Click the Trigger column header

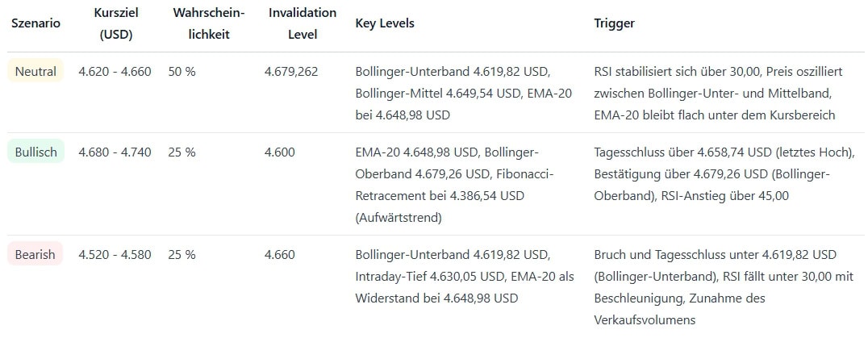[615, 23]
